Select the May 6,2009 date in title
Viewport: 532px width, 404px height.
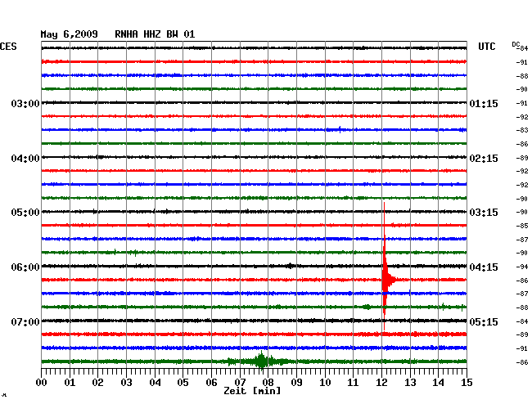click(x=70, y=34)
